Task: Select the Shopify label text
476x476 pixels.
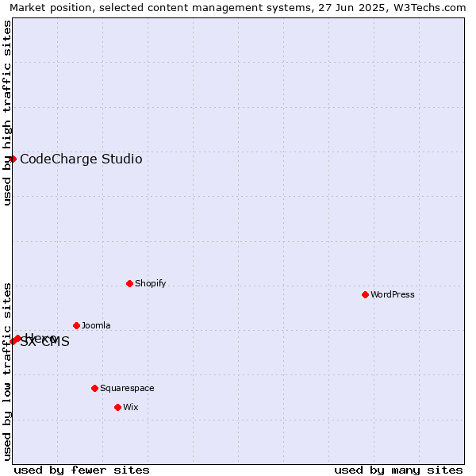Action: pyautogui.click(x=150, y=283)
